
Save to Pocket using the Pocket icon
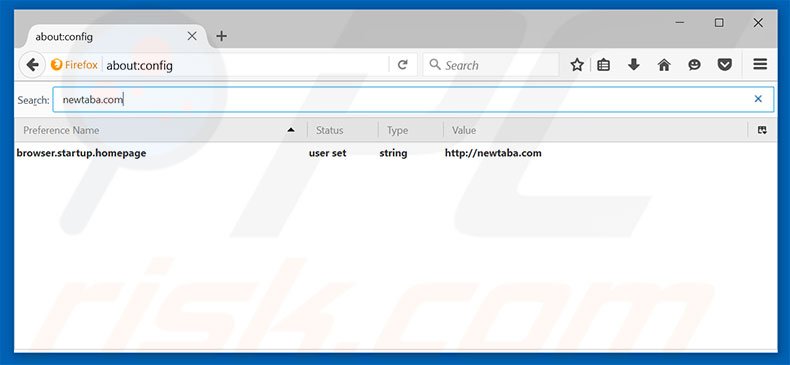725,65
